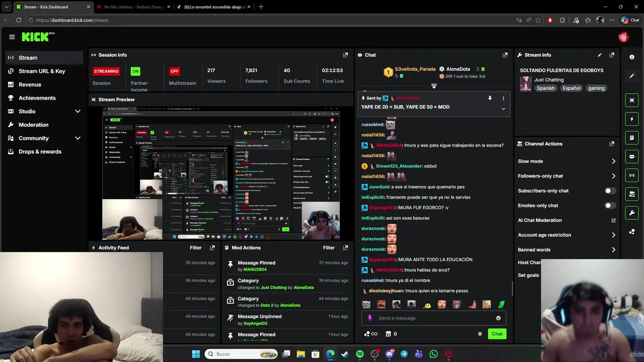Click the S3velinda_Parada leaderboard name
The height and width of the screenshot is (362, 644).
415,69
